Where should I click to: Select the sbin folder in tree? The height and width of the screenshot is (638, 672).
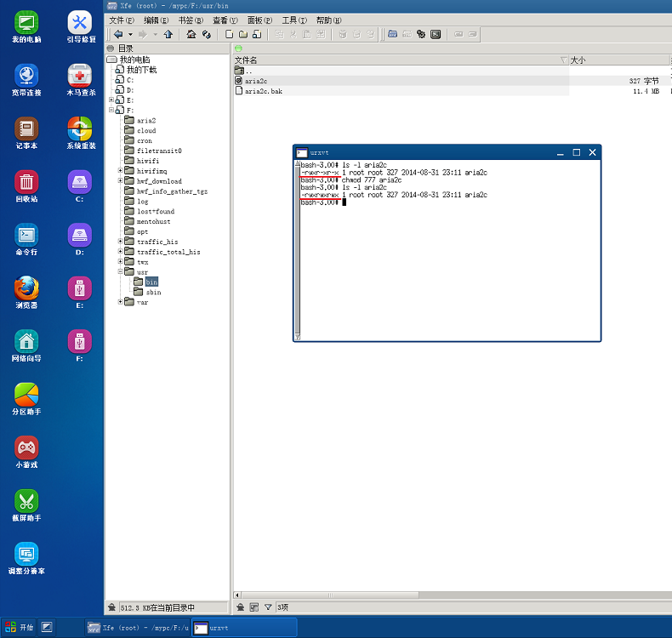point(153,293)
